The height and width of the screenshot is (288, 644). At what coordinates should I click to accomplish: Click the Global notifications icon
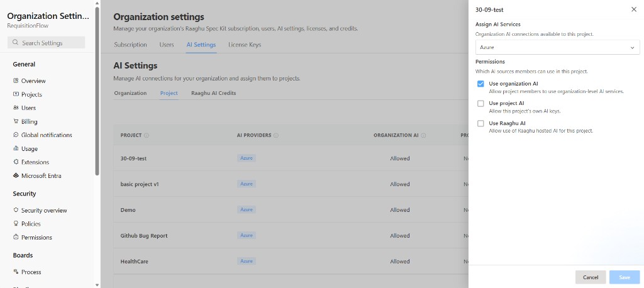point(16,135)
